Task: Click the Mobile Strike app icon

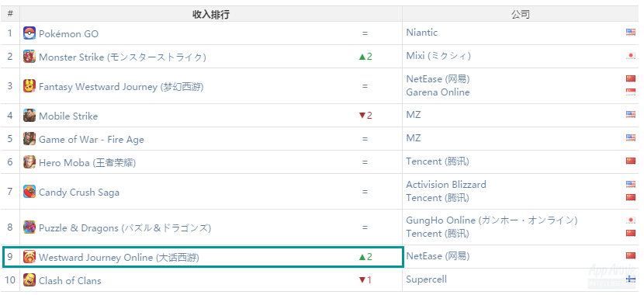Action: coord(29,116)
